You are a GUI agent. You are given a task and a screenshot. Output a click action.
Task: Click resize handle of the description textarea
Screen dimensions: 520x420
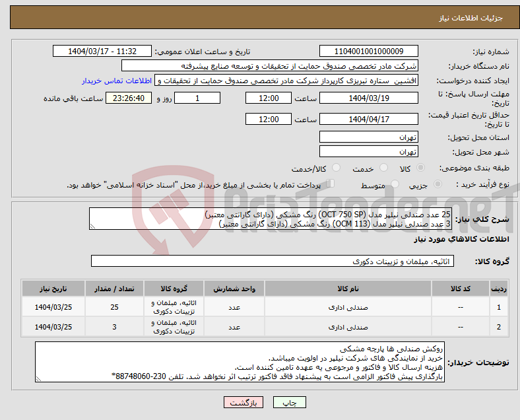[92, 227]
